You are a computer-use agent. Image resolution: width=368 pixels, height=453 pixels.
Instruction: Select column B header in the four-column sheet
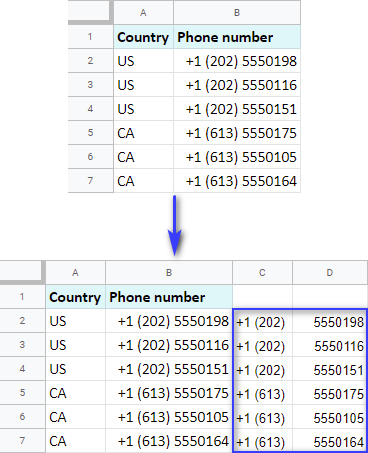pyautogui.click(x=169, y=273)
